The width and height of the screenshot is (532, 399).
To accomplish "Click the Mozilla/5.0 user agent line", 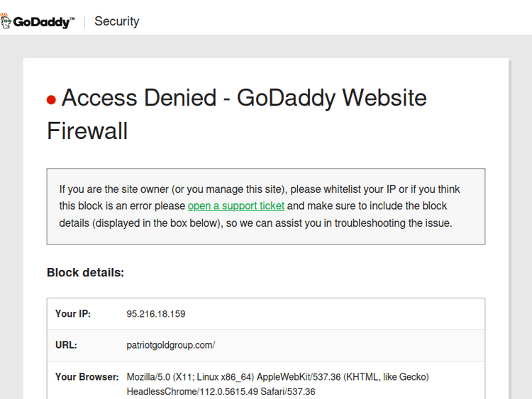I will click(277, 377).
